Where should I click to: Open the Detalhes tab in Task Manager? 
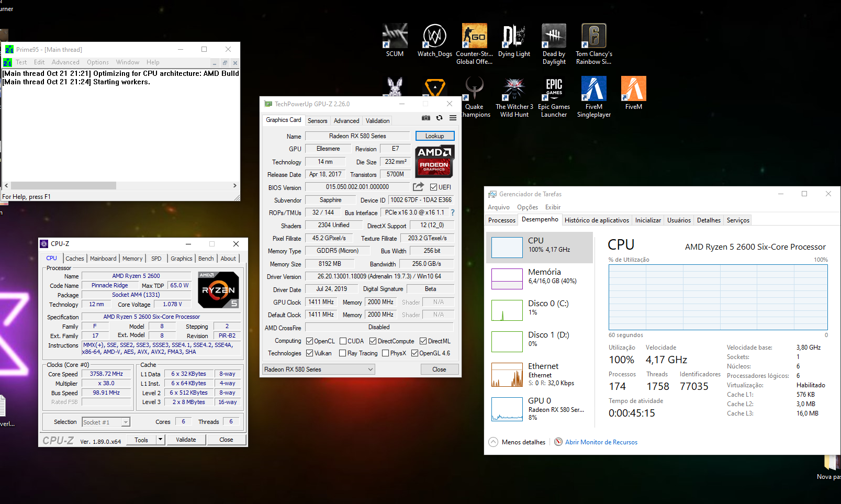tap(709, 220)
